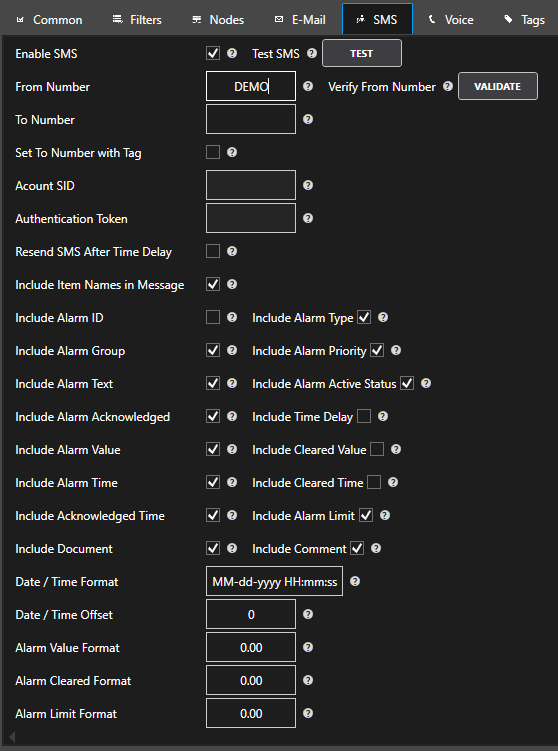Click help icon beside From Number field
The image size is (558, 751).
point(308,86)
